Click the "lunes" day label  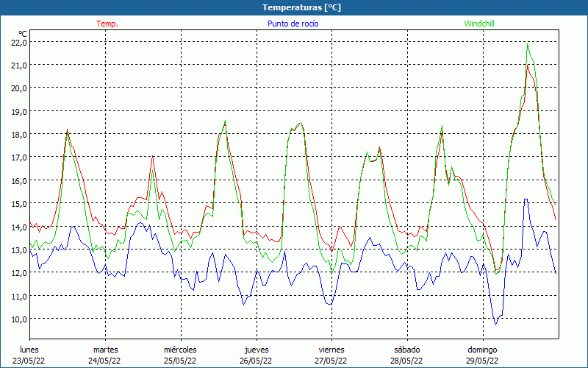[x=29, y=350]
